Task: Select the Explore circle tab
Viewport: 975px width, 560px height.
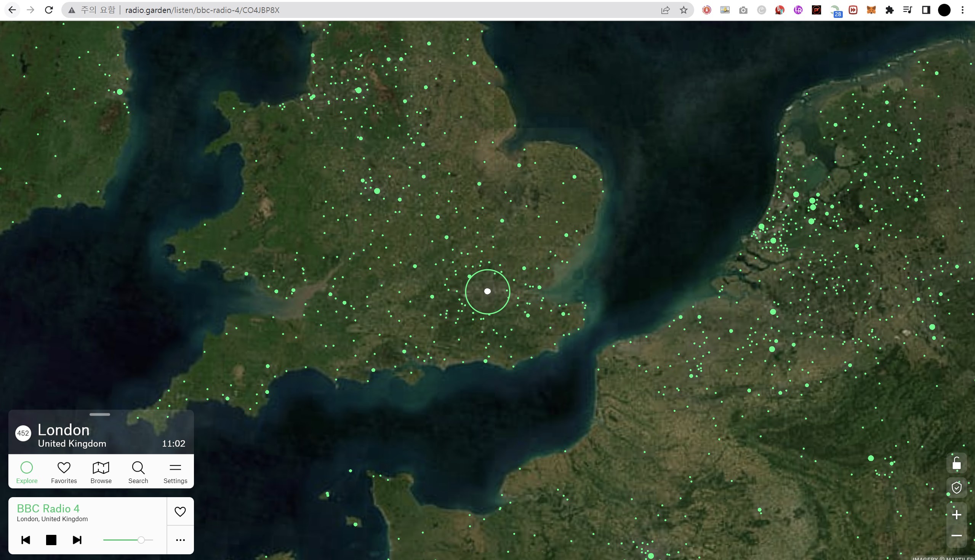Action: 27,472
